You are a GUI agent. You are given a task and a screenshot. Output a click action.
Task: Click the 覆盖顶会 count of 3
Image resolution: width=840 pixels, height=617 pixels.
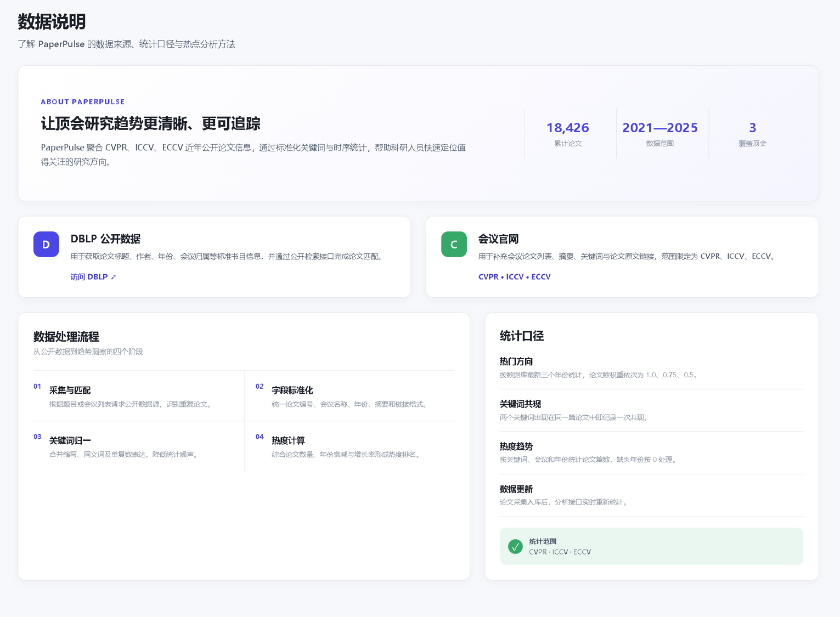pyautogui.click(x=753, y=128)
